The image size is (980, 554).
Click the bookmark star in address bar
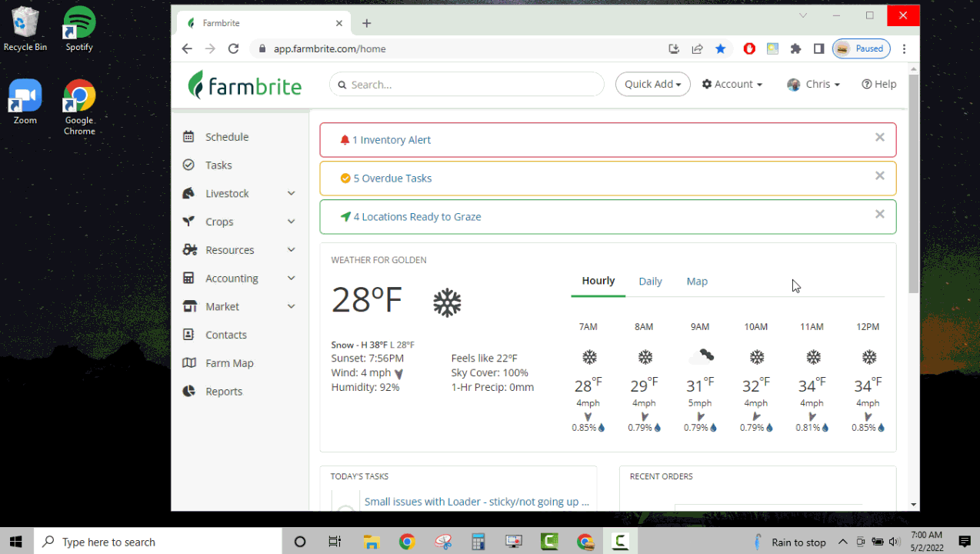click(720, 48)
